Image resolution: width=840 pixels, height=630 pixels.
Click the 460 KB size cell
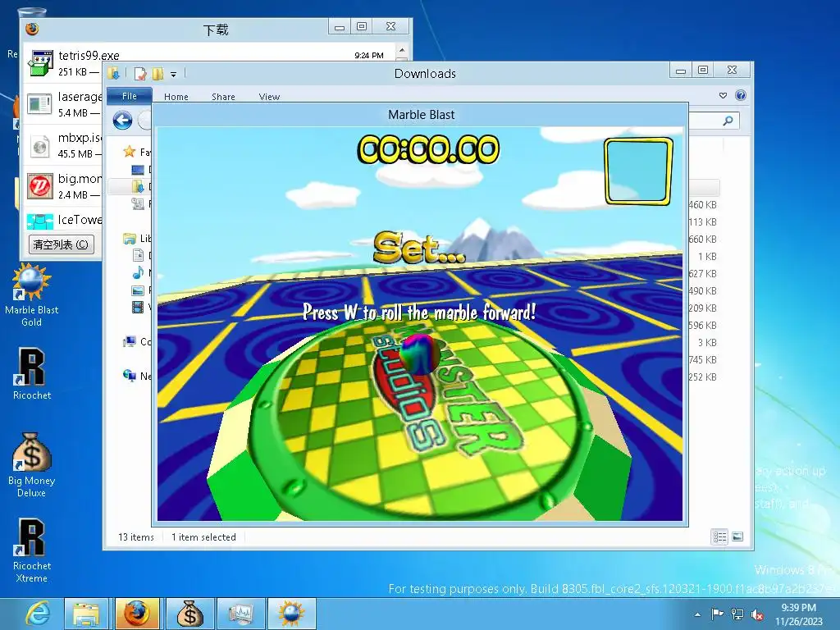(x=702, y=204)
